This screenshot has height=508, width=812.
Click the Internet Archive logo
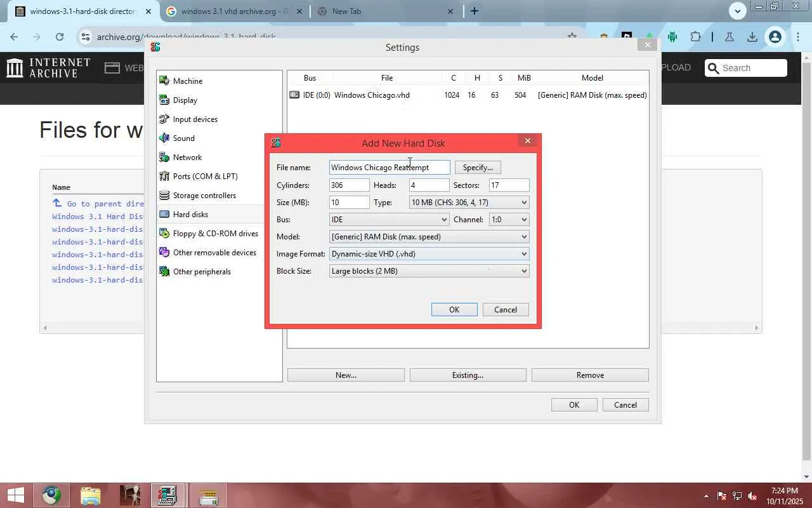point(48,68)
